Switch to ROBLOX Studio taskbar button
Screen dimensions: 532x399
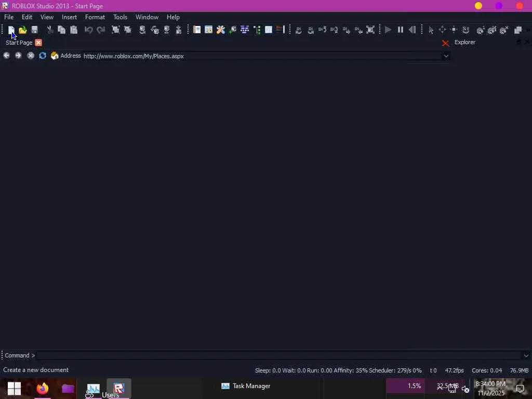[119, 388]
